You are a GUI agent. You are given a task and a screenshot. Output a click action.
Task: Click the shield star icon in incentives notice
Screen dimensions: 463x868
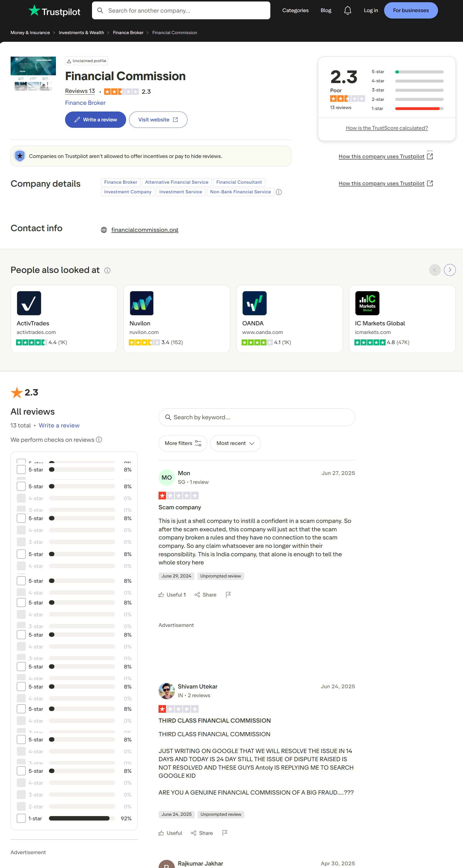point(20,156)
